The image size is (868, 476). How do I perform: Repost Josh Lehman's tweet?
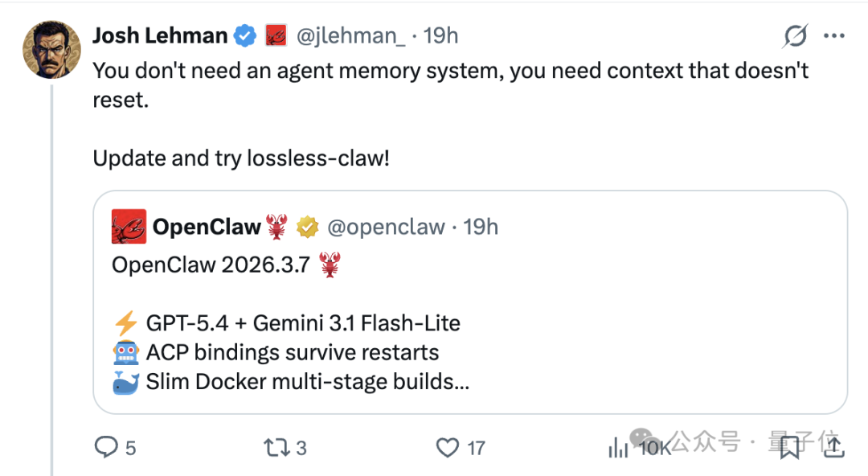point(276,447)
